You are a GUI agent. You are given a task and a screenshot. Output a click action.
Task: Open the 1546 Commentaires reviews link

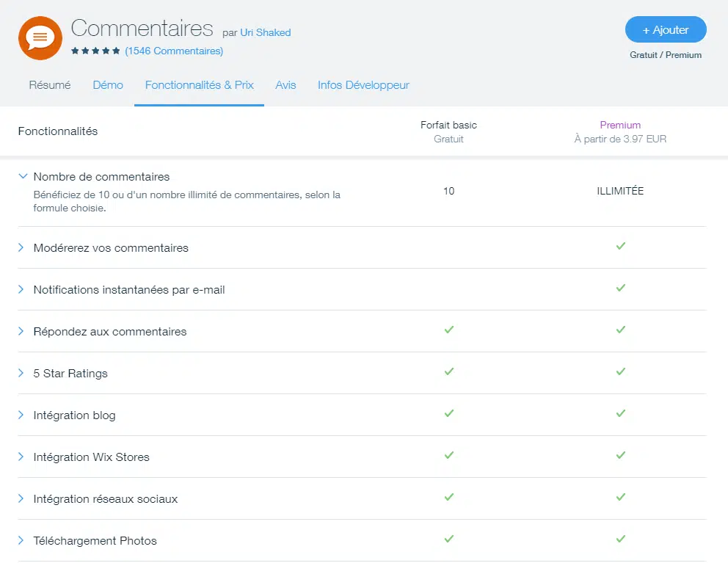(174, 51)
